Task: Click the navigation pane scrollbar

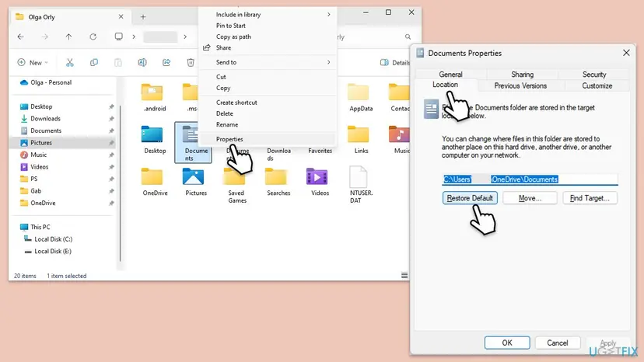Action: [x=120, y=183]
